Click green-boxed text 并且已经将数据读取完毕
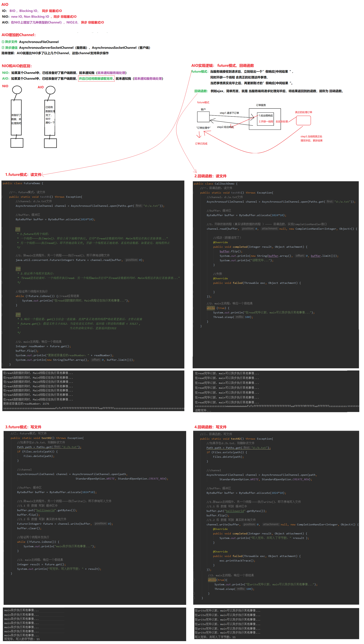This screenshot has height=644, width=364. pyautogui.click(x=96, y=79)
